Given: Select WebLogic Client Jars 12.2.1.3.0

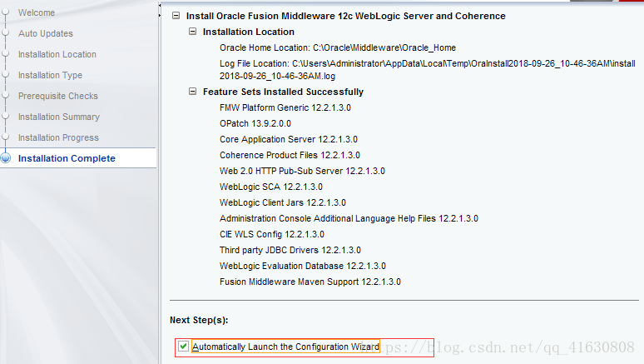Looking at the screenshot, I should point(283,202).
